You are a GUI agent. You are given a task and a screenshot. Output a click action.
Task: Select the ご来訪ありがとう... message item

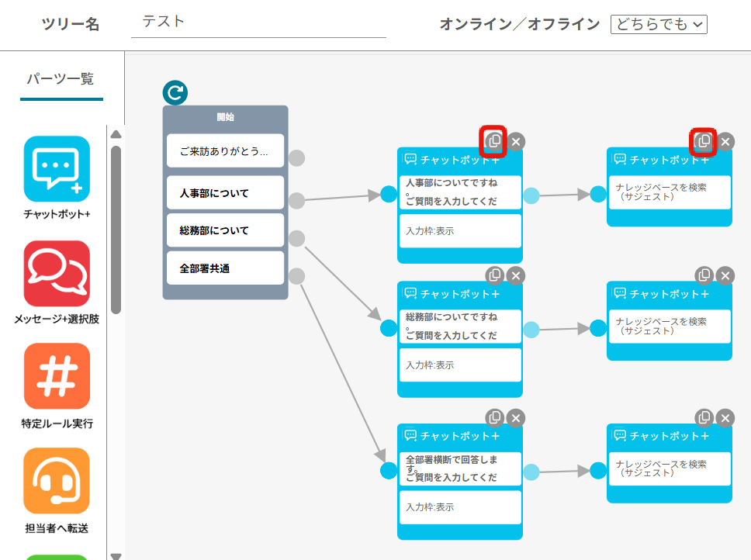225,150
